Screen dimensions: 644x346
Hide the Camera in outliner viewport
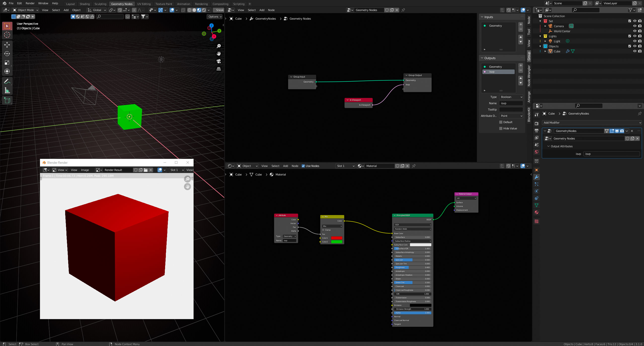tap(635, 26)
